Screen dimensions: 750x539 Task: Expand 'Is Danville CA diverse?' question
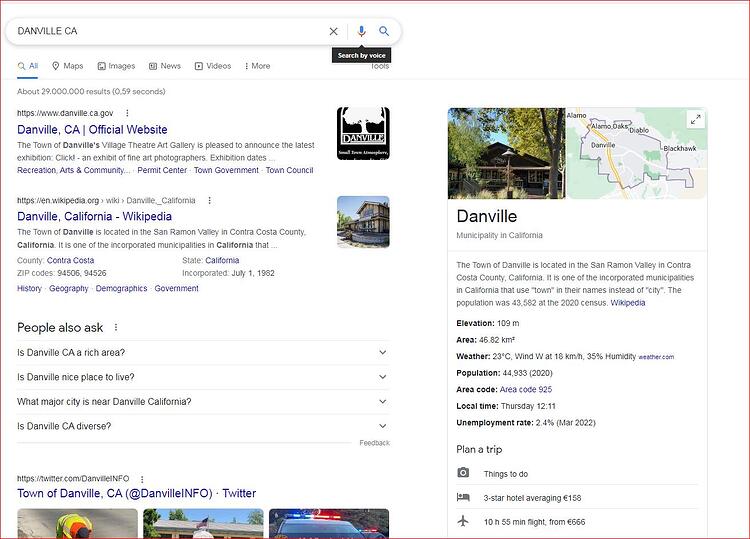click(x=203, y=426)
